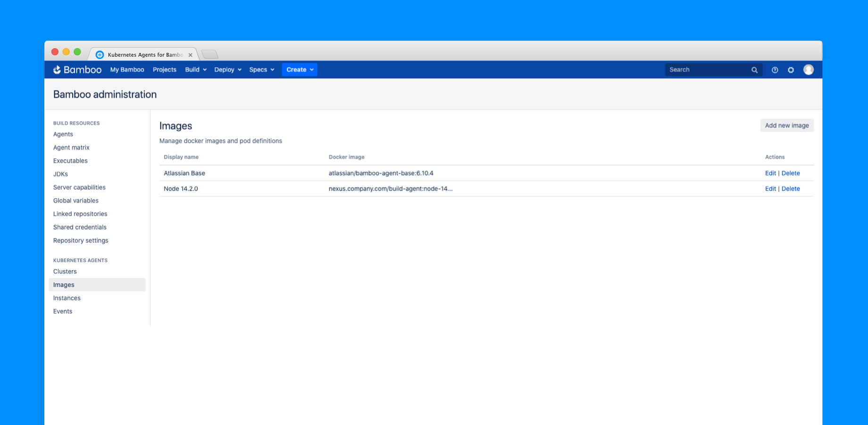The width and height of the screenshot is (868, 425).
Task: Open Events under Kubernetes Agents
Action: (63, 311)
